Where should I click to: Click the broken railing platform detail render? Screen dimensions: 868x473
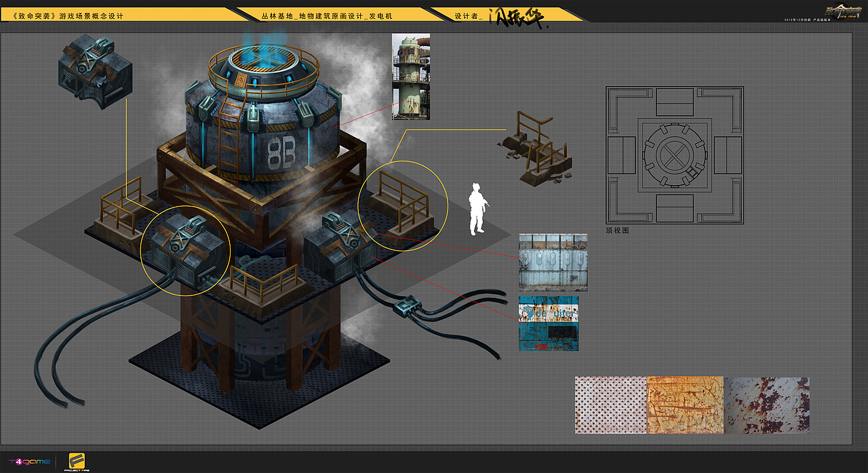(536, 148)
